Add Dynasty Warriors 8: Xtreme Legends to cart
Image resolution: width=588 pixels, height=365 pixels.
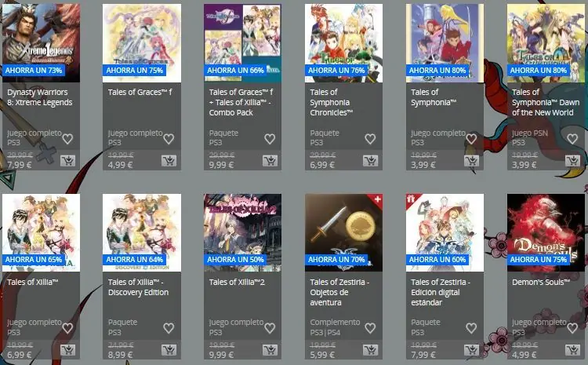68,161
